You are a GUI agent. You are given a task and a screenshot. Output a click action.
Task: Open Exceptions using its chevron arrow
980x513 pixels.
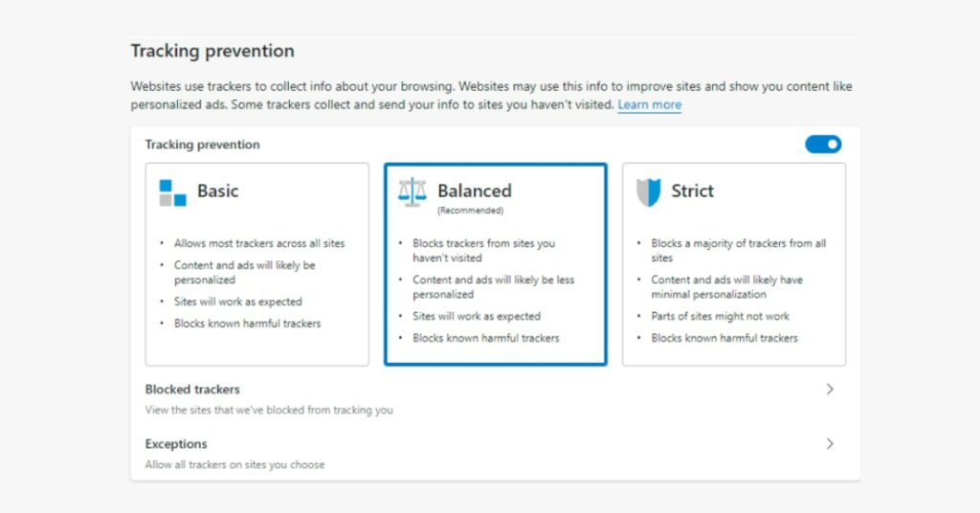click(830, 444)
